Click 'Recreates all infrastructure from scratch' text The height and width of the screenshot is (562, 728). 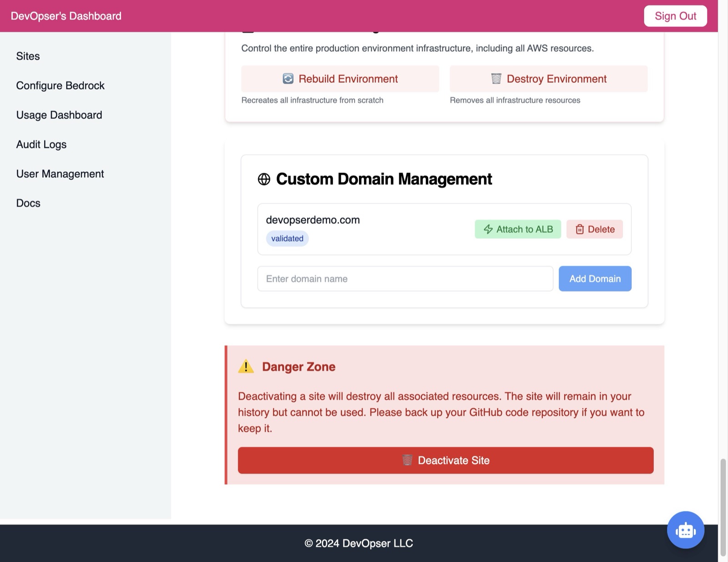click(x=312, y=100)
